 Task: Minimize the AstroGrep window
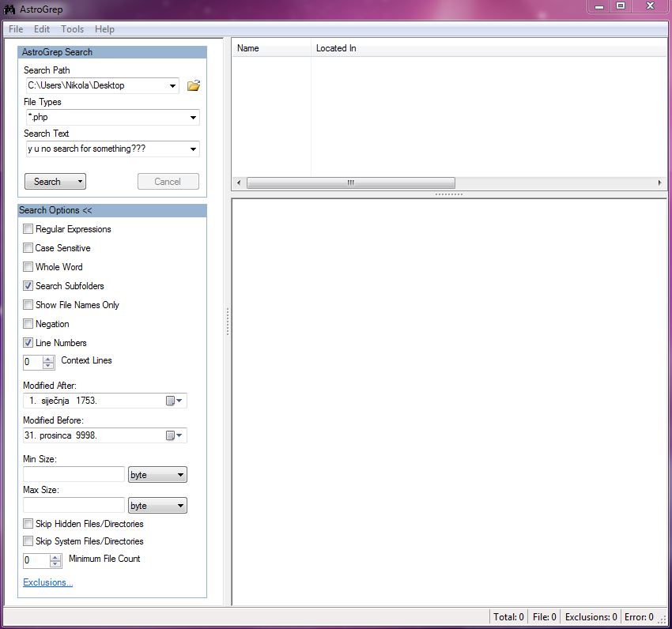tap(599, 6)
